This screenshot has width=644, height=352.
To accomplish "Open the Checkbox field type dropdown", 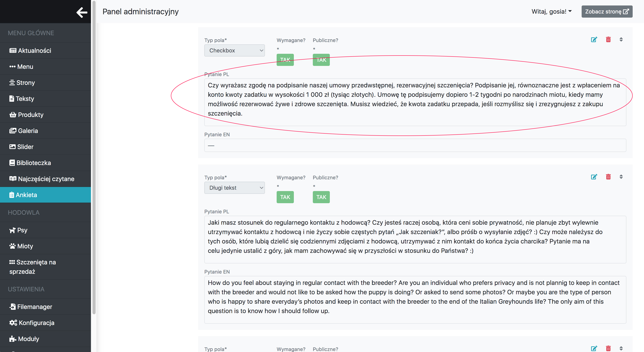I will [234, 50].
